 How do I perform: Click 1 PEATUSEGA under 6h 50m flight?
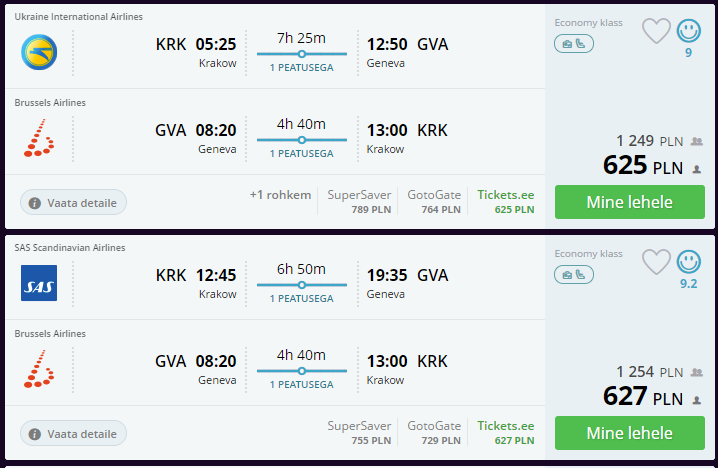click(x=302, y=299)
